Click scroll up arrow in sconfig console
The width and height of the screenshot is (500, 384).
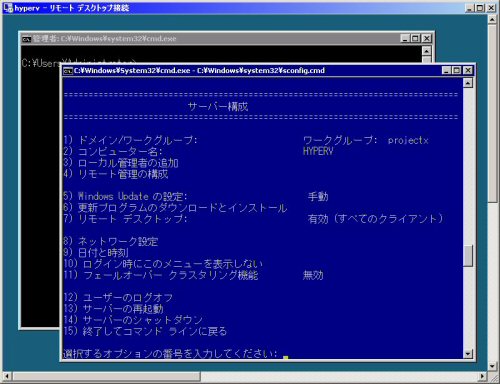(x=468, y=83)
